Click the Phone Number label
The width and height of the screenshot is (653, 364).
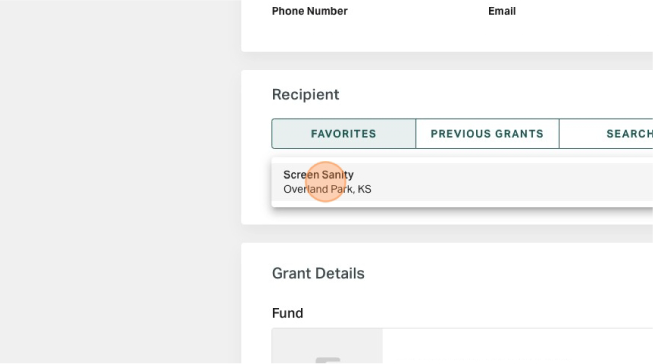309,11
